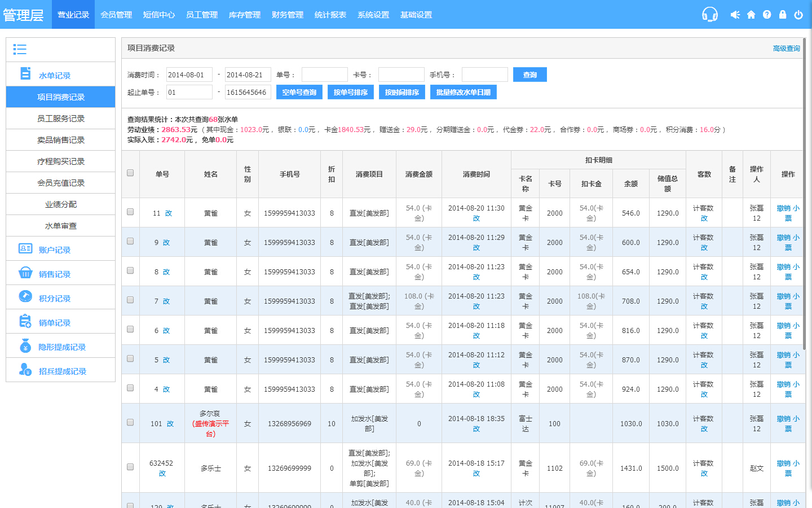Viewport: 812px width, 508px height.
Task: Open help question mark icon
Action: 767,15
